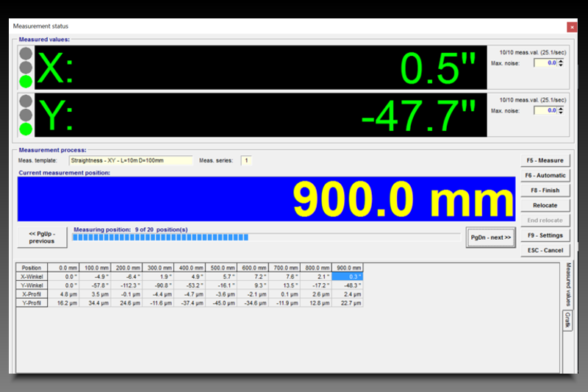
Task: Click the X value display 0.5"
Action: pos(261,68)
